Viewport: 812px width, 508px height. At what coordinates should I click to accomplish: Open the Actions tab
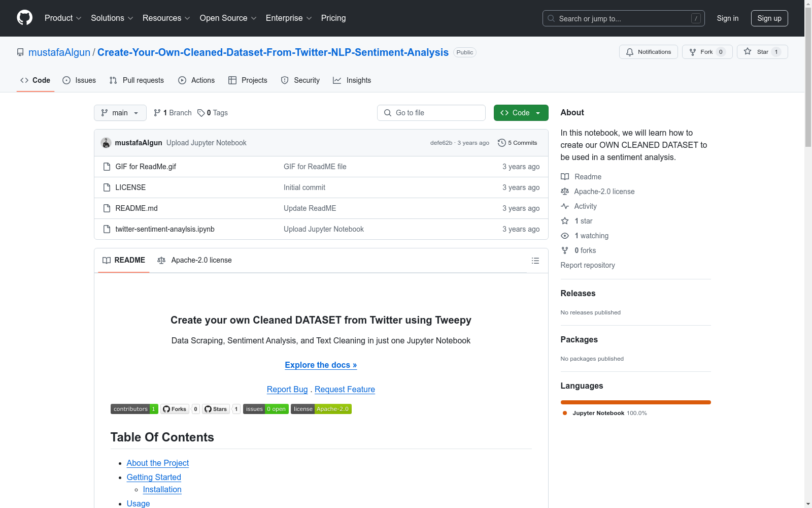[196, 80]
